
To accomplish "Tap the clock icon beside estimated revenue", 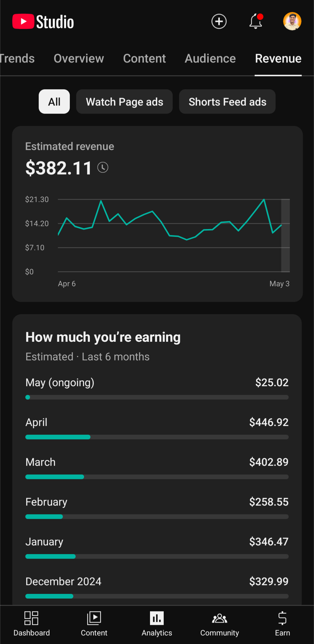I will click(103, 167).
